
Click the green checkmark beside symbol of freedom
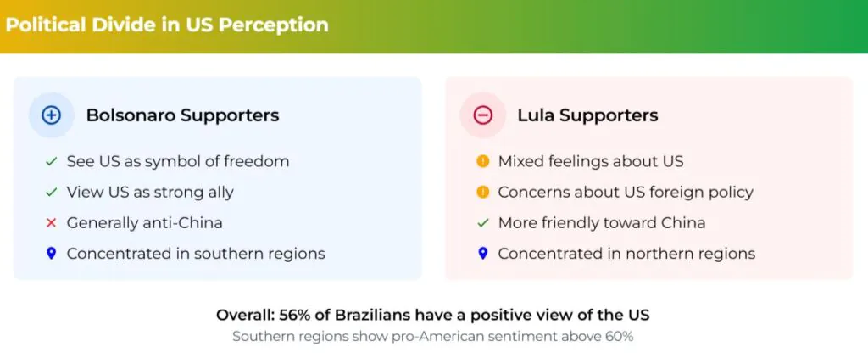[51, 161]
